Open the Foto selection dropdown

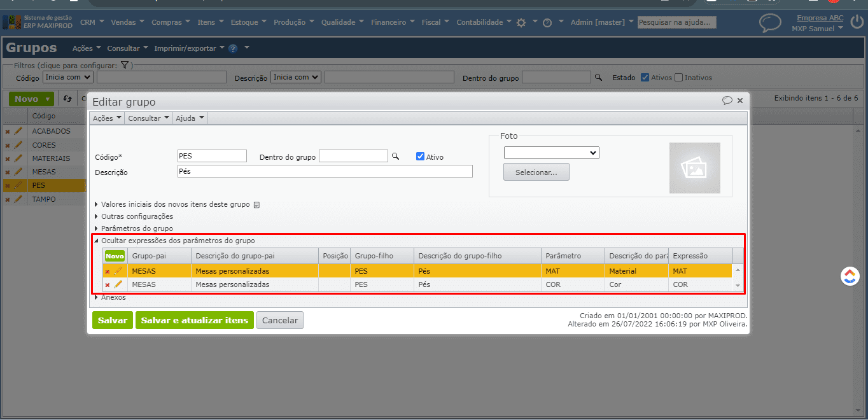pyautogui.click(x=552, y=153)
